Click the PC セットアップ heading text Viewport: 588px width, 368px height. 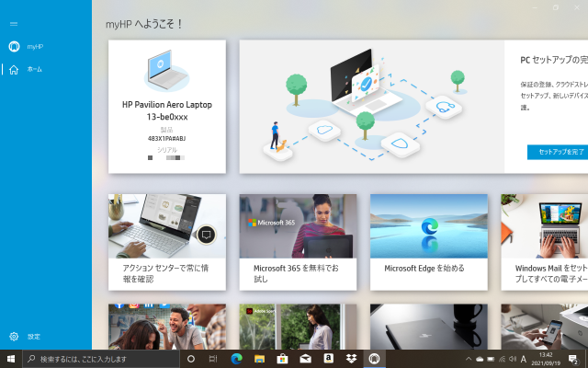click(554, 60)
